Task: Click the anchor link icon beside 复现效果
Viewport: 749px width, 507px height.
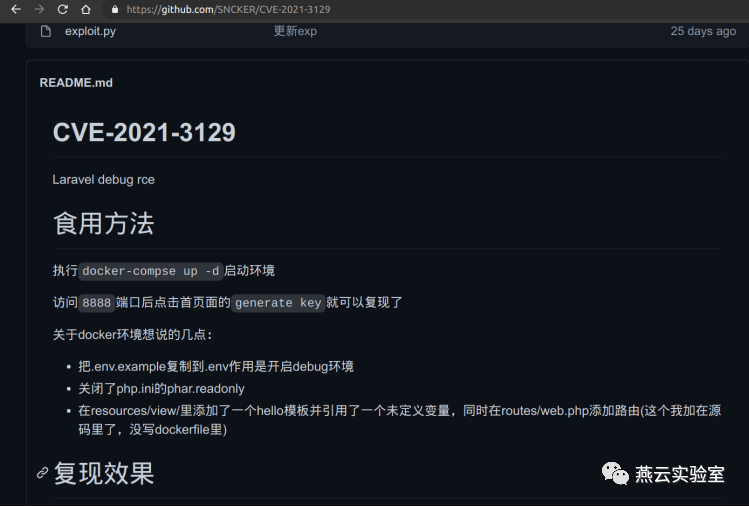Action: pos(43,473)
